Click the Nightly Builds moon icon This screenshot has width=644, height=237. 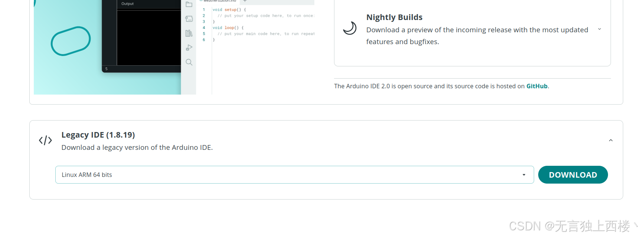tap(350, 28)
